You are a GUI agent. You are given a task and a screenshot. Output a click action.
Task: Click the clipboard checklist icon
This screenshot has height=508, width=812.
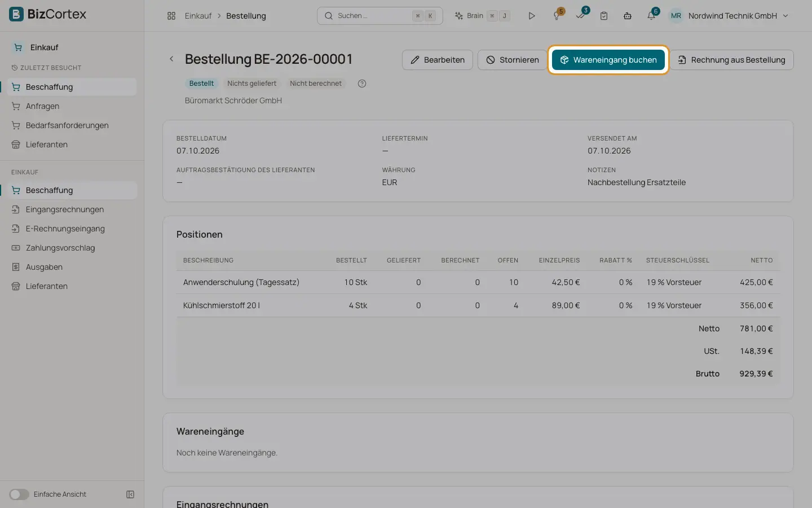tap(604, 16)
